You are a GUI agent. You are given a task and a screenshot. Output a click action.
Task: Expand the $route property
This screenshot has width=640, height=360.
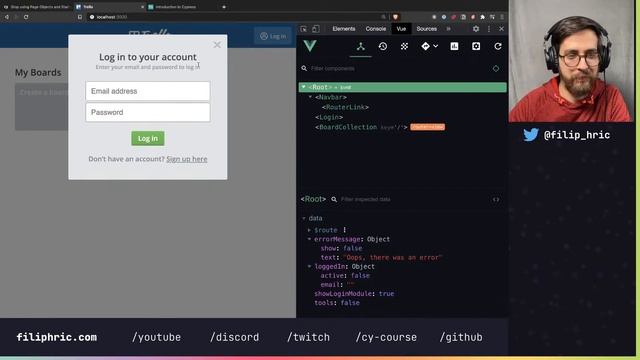[x=309, y=230]
